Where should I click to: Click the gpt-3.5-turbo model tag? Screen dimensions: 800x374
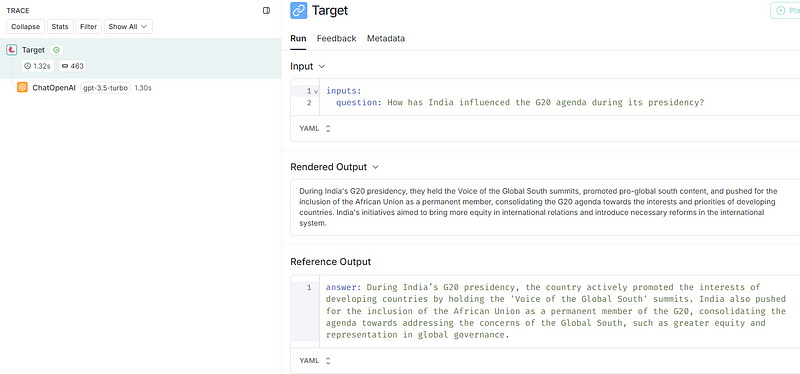click(x=106, y=88)
